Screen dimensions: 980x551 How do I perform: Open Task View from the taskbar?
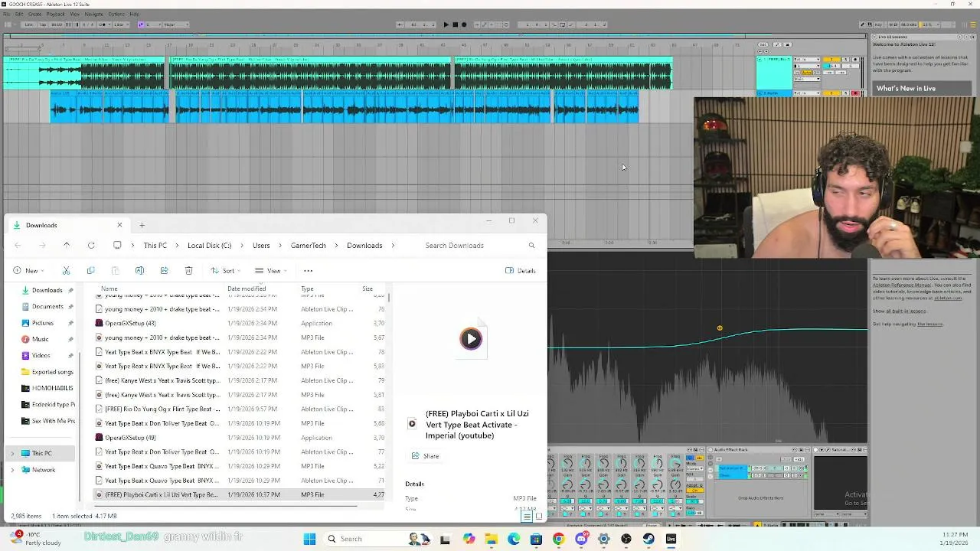445,539
